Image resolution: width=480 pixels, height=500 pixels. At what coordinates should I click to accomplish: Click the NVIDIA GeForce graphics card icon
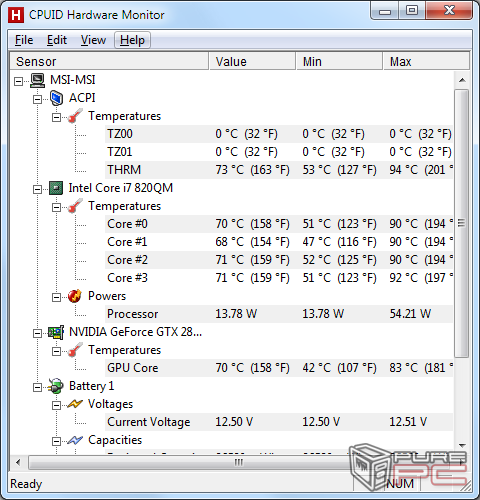point(56,332)
